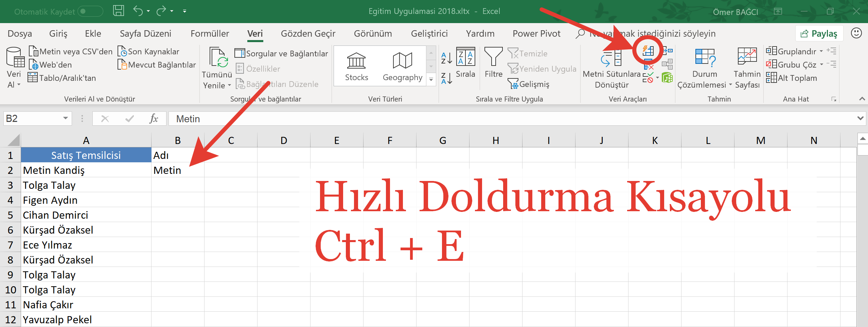
Task: Switch to the Formüller ribbon tab
Action: (210, 33)
